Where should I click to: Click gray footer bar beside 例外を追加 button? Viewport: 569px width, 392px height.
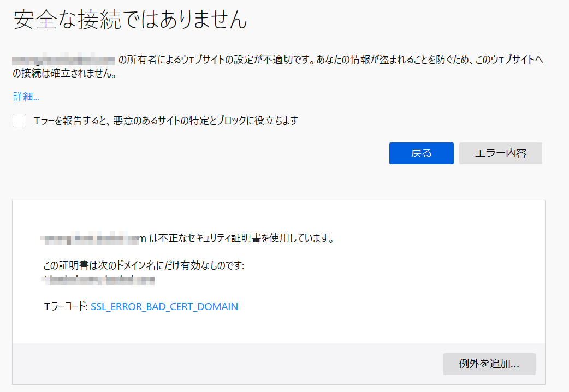(218, 364)
